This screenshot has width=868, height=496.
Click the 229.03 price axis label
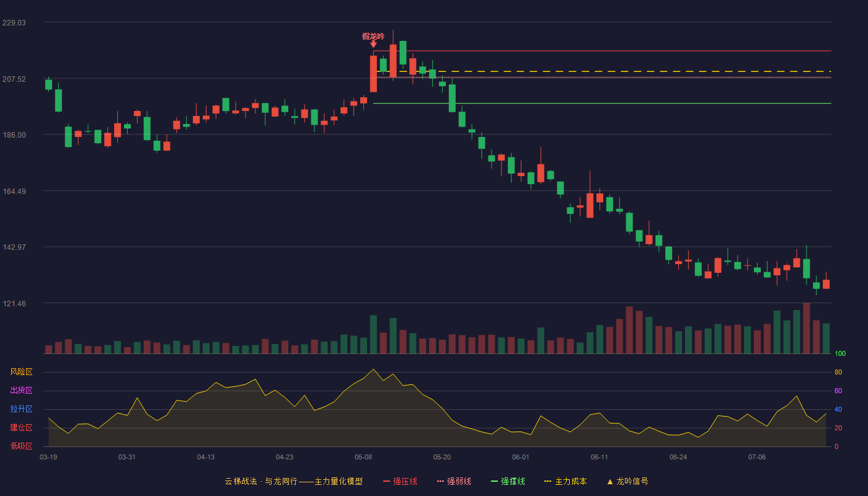pyautogui.click(x=14, y=22)
